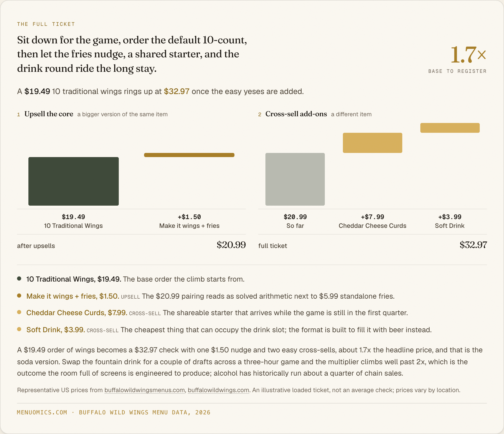Select the Cross-sell add-ons section heading

[x=296, y=114]
